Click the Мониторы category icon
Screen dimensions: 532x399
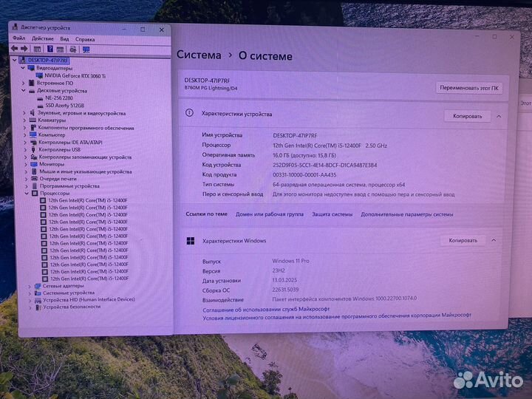33,164
